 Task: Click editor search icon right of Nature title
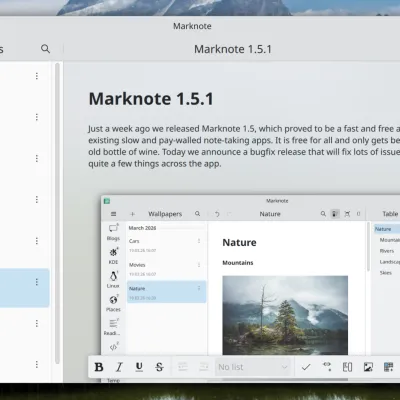pyautogui.click(x=323, y=214)
